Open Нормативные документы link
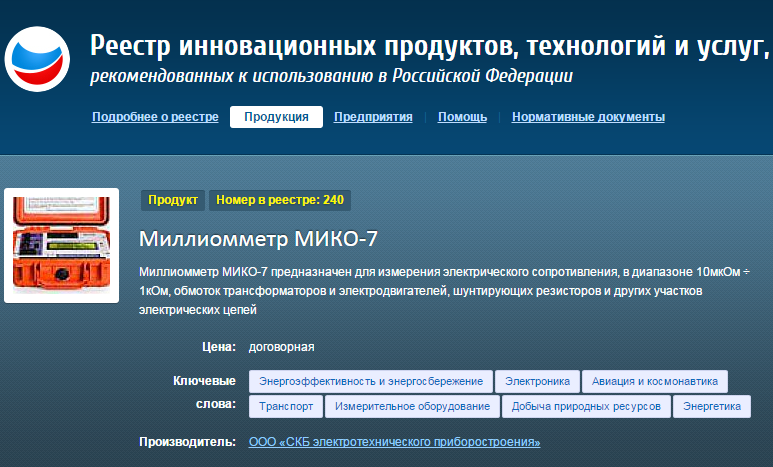This screenshot has width=773, height=467. [x=588, y=117]
